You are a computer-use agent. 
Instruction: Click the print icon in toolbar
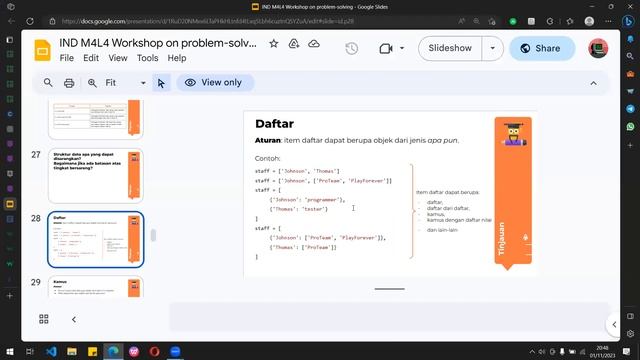pyautogui.click(x=69, y=83)
